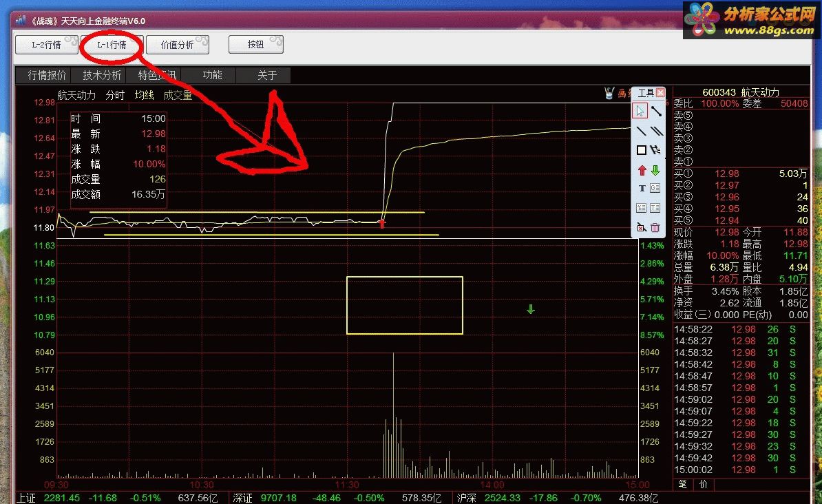
Task: Click the 分时 chart label
Action: point(115,95)
